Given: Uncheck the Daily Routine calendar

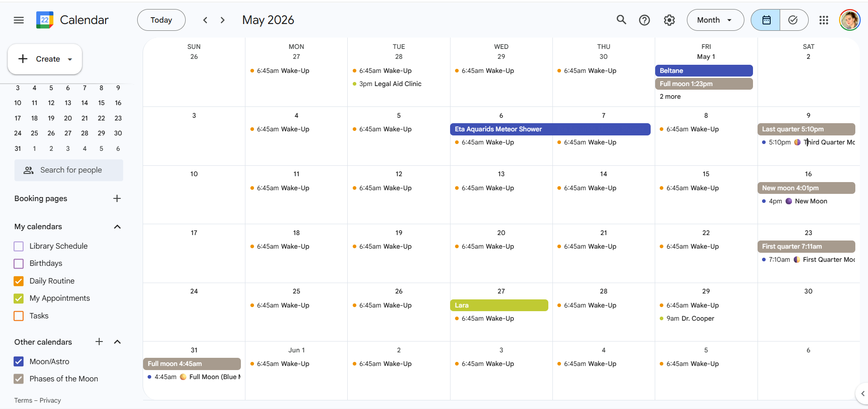Looking at the screenshot, I should [x=19, y=281].
